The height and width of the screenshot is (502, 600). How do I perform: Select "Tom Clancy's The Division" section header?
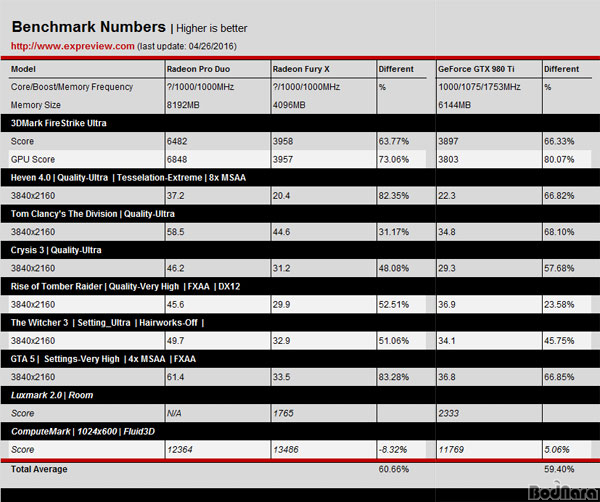[93, 214]
